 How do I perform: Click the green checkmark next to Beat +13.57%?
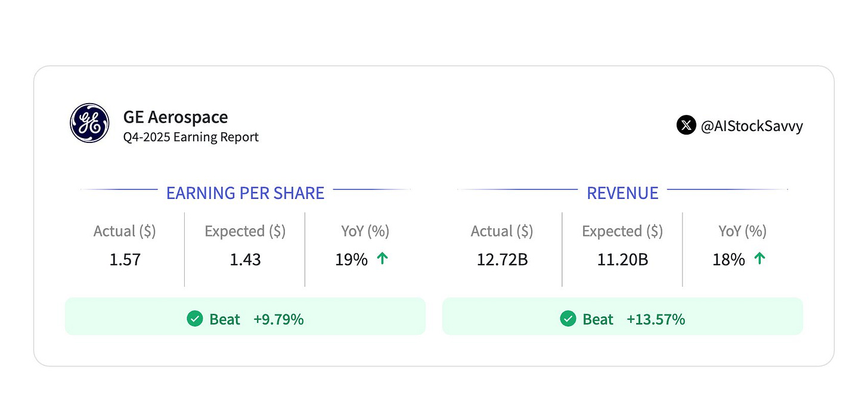[568, 319]
